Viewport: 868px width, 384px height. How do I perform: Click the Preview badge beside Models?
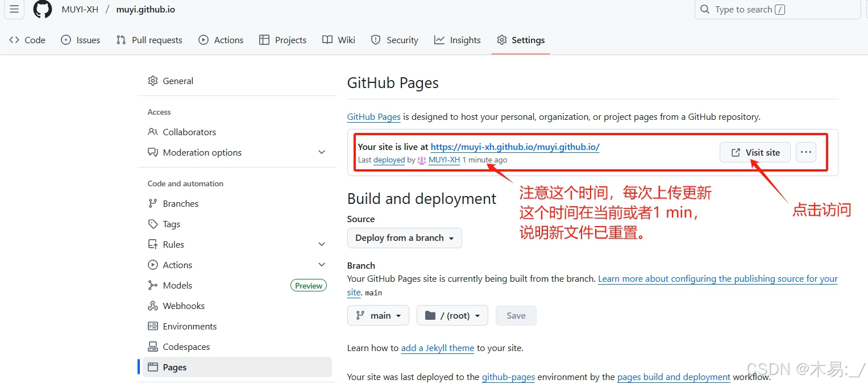pyautogui.click(x=309, y=286)
